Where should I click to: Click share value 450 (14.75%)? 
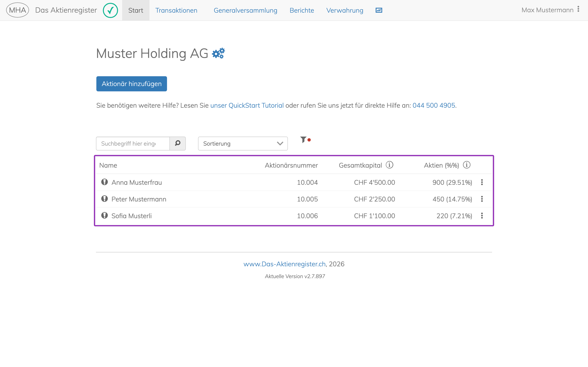coord(452,199)
